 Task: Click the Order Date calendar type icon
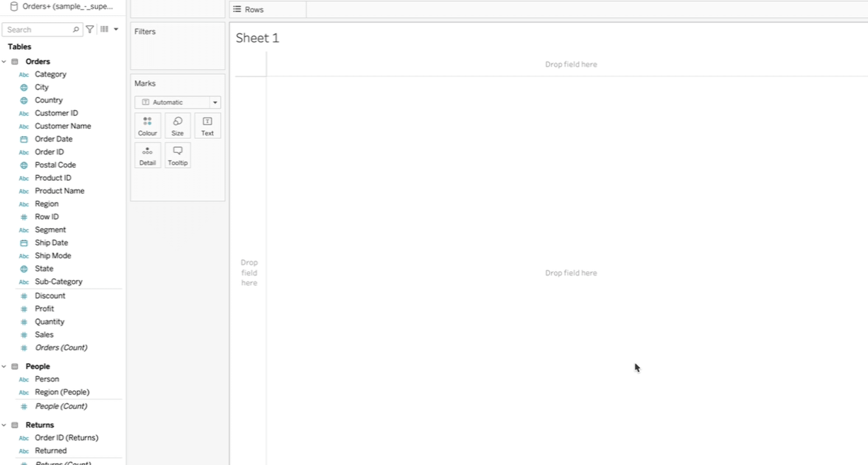(24, 139)
